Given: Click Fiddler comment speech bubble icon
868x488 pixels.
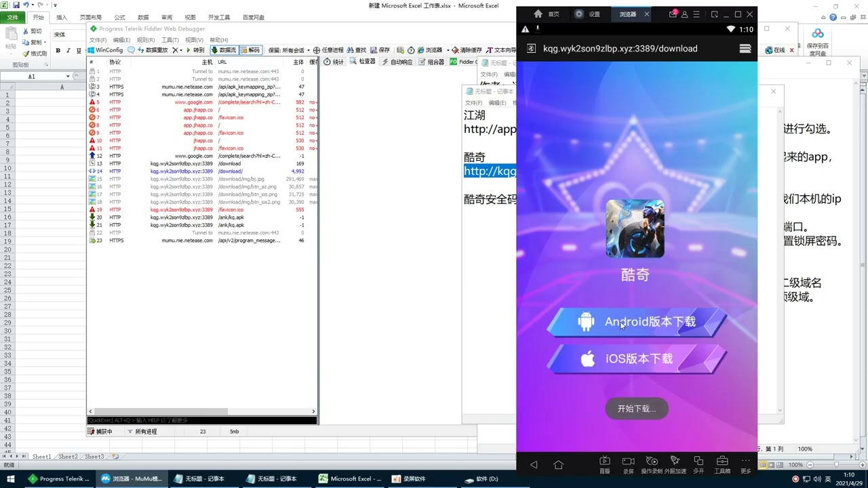Looking at the screenshot, I should (131, 50).
